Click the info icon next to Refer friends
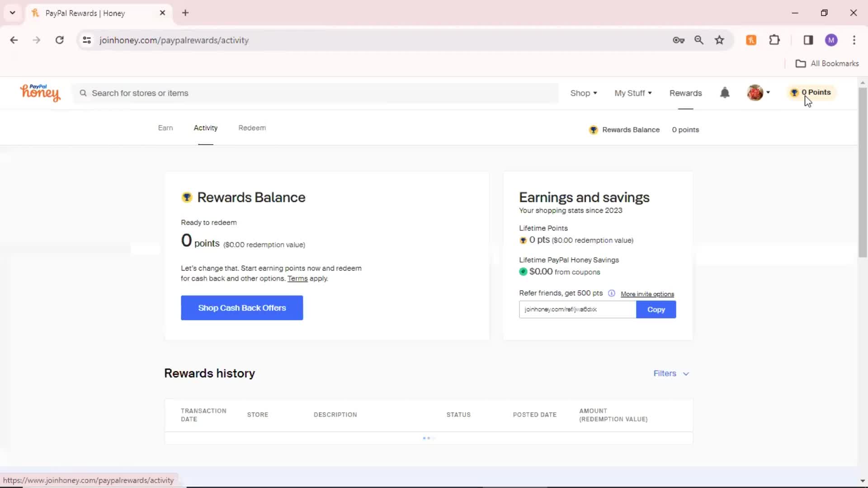Viewport: 868px width, 488px height. click(x=612, y=293)
